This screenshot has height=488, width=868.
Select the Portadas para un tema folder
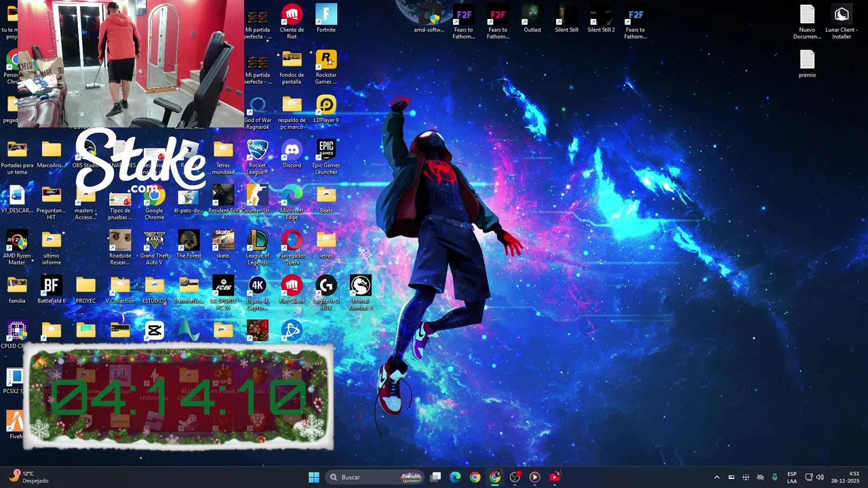click(x=17, y=157)
